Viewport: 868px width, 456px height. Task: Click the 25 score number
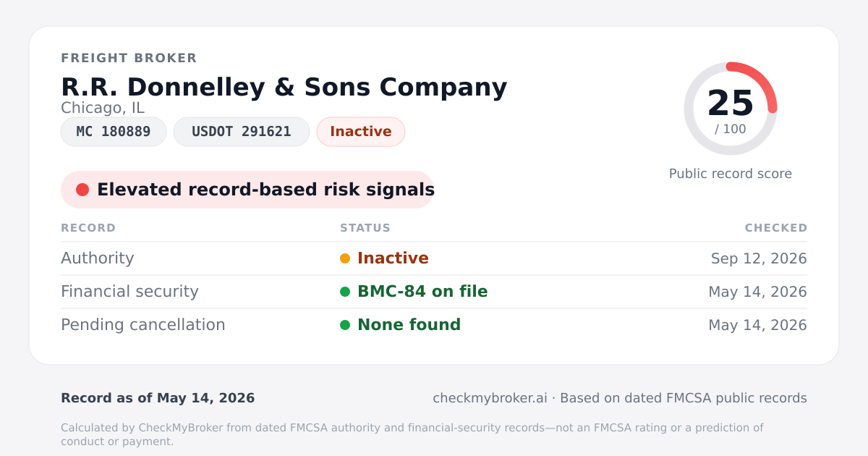pos(731,103)
